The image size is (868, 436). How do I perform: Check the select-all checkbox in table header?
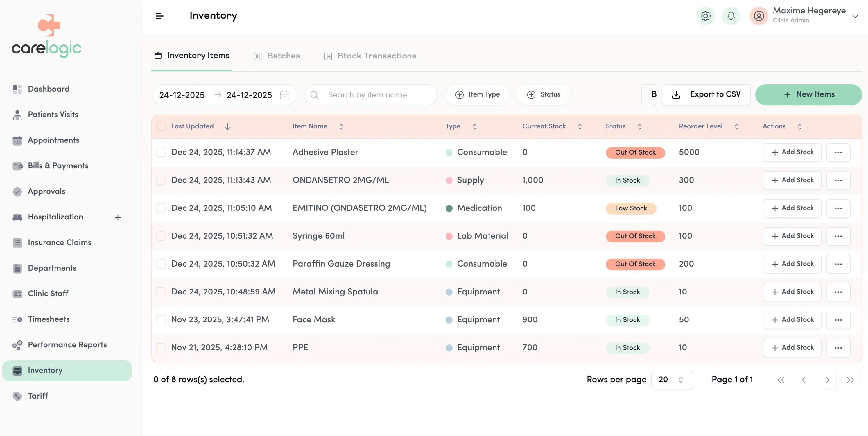162,126
